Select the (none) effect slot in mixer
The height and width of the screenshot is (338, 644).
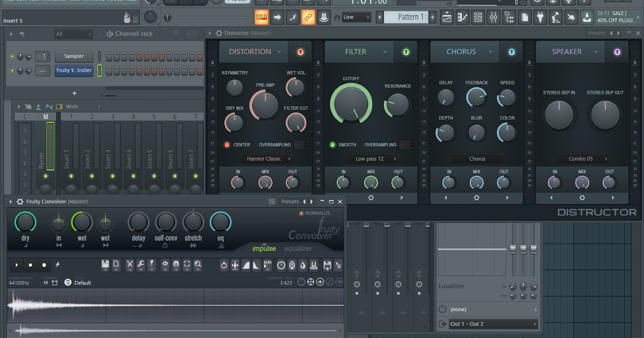[x=488, y=310]
